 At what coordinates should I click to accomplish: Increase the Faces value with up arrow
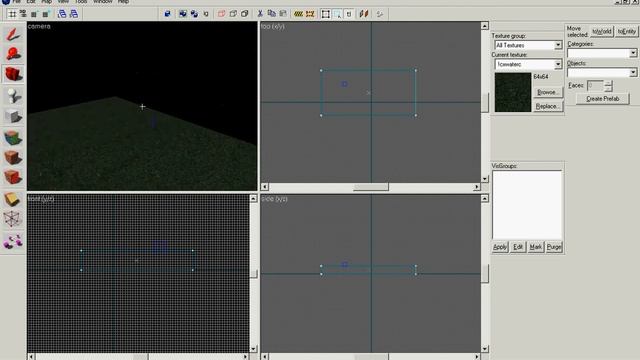tap(608, 83)
